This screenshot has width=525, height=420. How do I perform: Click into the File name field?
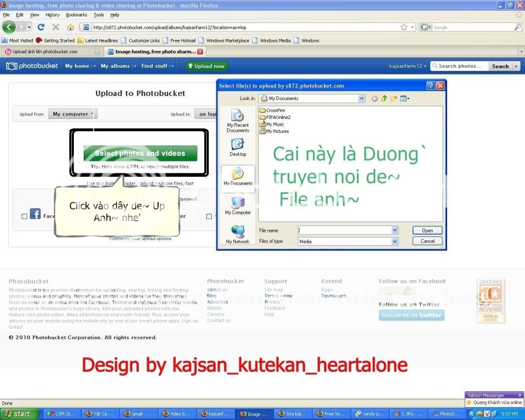tap(345, 230)
